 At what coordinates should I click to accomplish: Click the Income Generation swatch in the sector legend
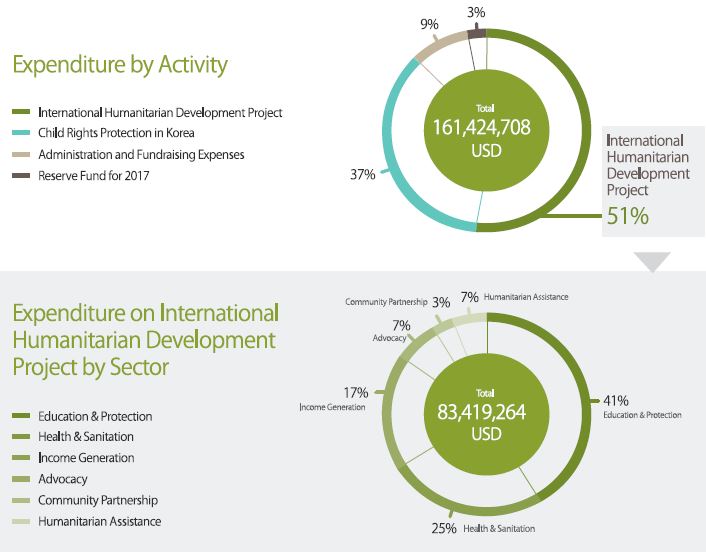click(x=21, y=458)
